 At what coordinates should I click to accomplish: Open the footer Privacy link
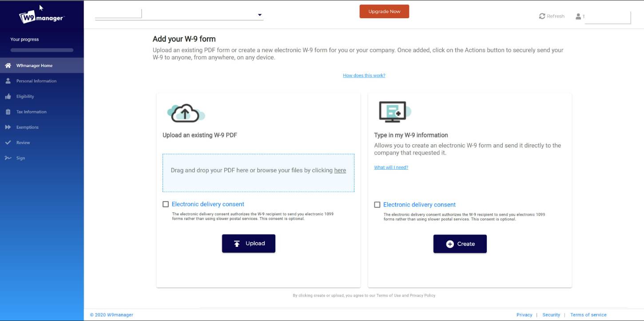[x=525, y=315]
